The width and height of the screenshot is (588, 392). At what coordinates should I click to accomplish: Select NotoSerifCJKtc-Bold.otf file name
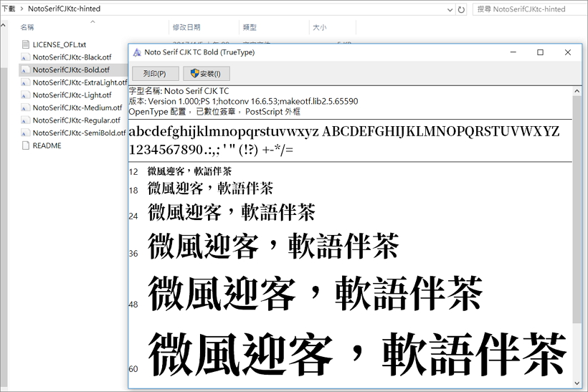(71, 70)
